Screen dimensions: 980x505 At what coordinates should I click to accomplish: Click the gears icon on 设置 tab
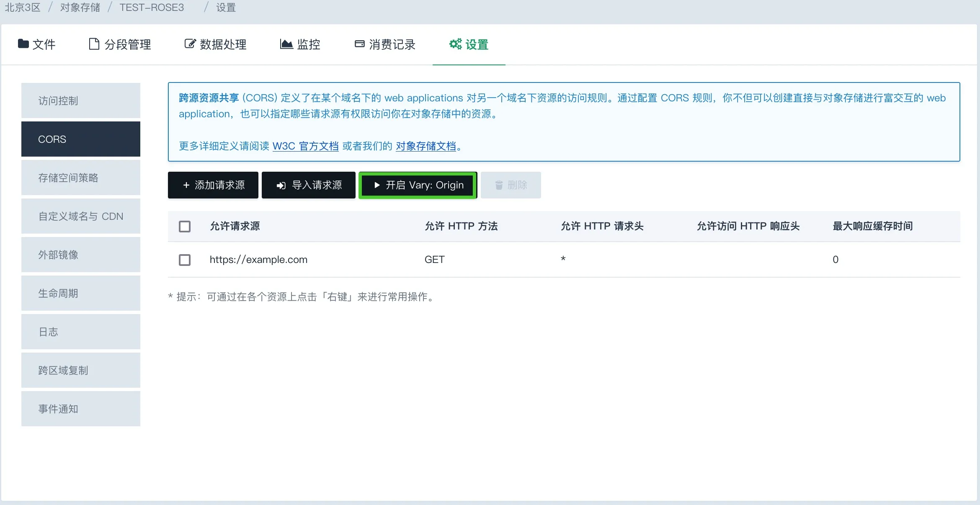click(x=455, y=44)
